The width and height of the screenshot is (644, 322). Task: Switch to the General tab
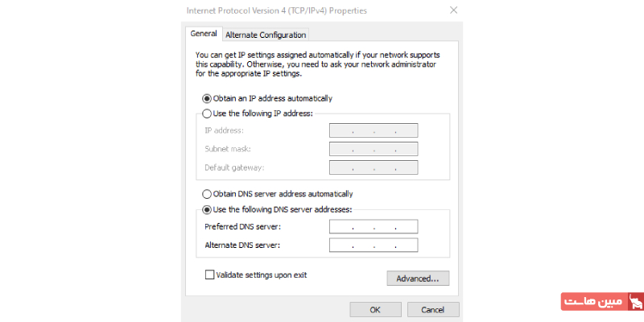(204, 34)
